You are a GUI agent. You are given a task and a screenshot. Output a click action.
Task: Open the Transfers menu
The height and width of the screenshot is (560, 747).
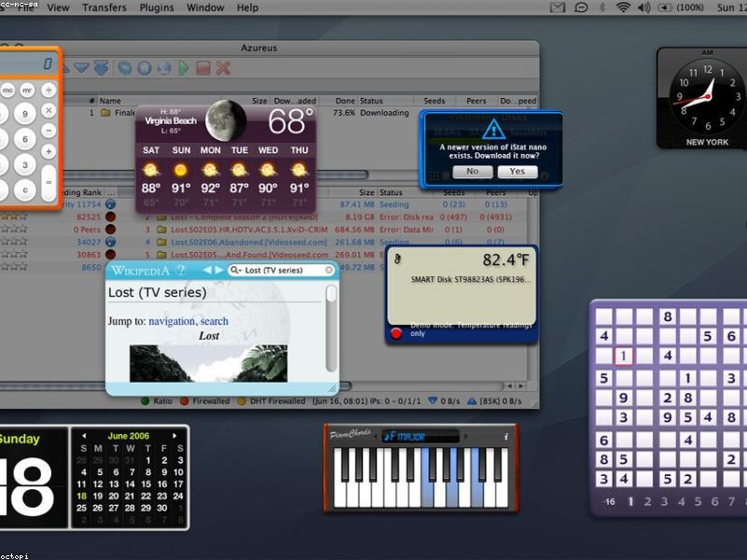coord(104,7)
